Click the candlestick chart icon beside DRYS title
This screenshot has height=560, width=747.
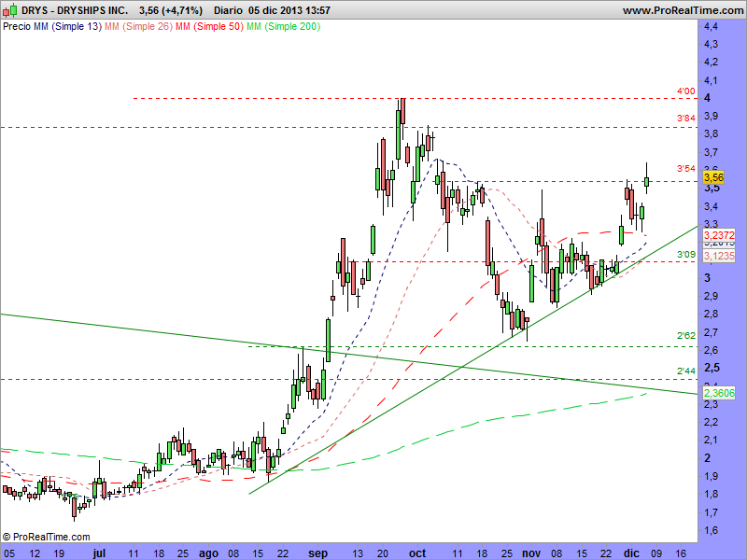pos(10,10)
